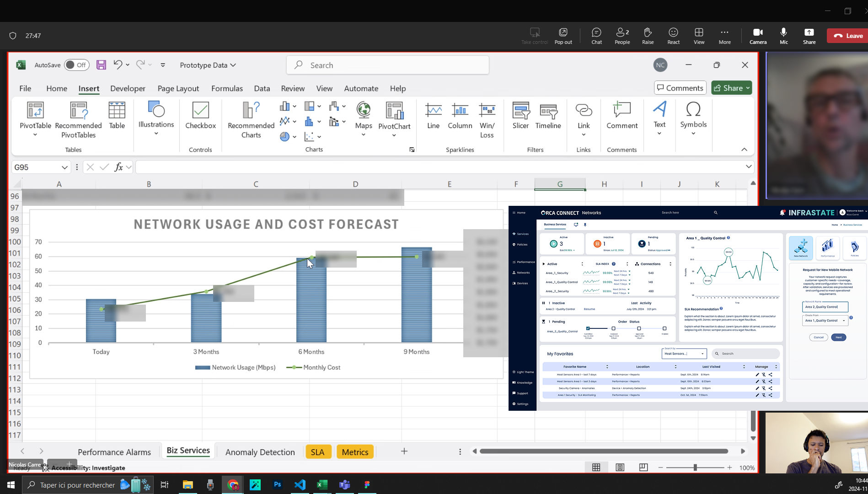Click the Save icon in title bar

coord(101,65)
